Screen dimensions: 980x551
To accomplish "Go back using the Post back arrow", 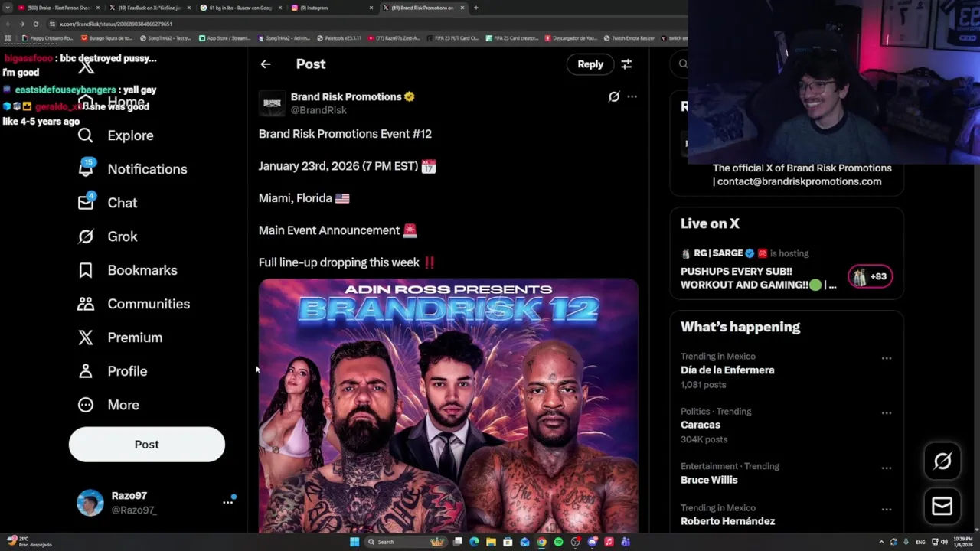I will click(266, 64).
